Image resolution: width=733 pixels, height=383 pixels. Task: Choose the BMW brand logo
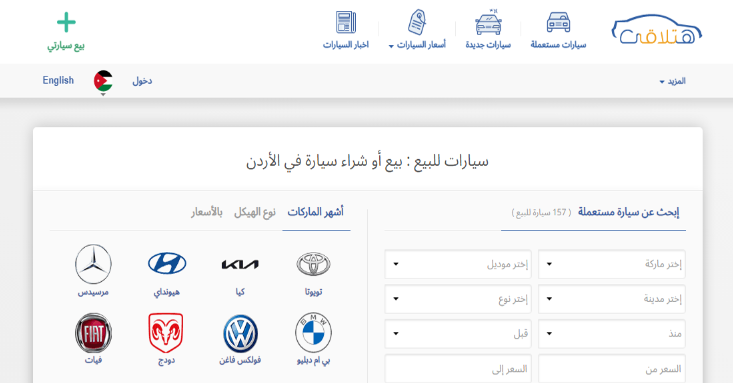coord(313,333)
